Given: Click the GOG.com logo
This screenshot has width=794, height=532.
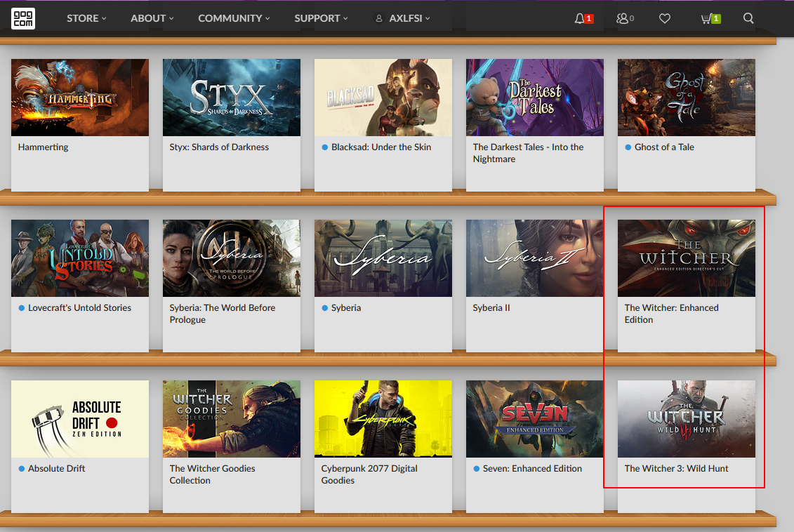Looking at the screenshot, I should pyautogui.click(x=23, y=18).
